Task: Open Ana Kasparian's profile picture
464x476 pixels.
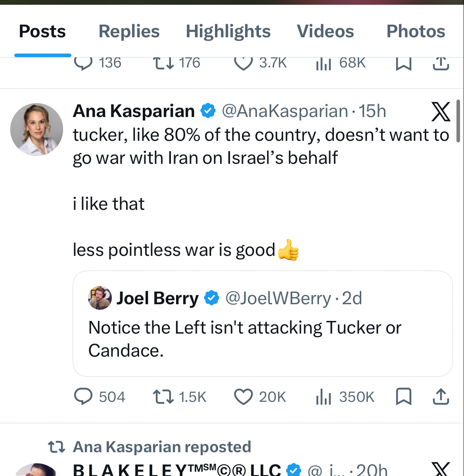Action: [x=36, y=129]
